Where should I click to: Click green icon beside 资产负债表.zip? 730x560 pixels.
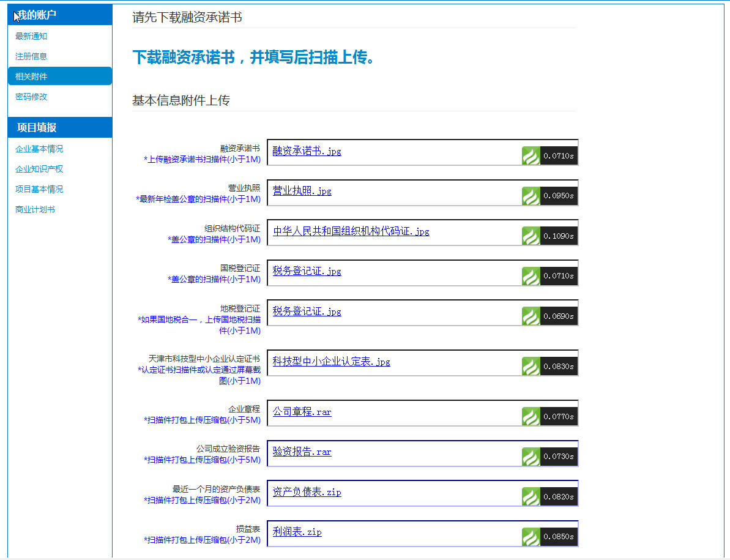531,497
